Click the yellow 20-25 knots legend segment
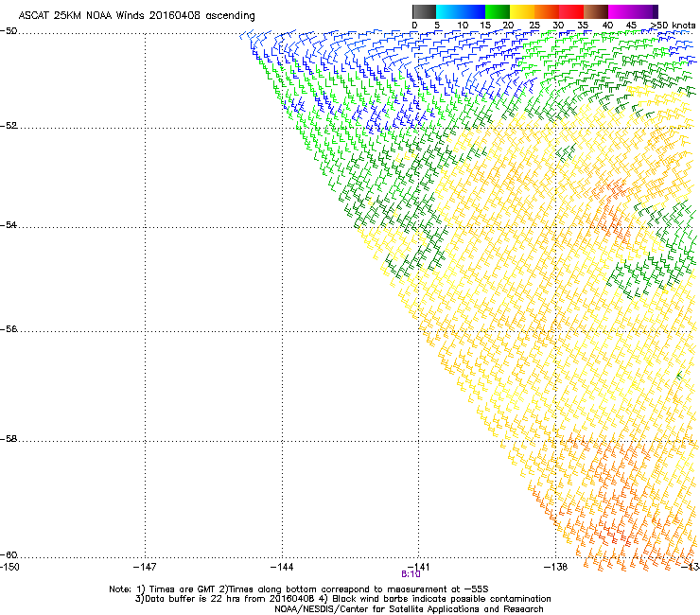Viewport: 700px width, 615px height. (522, 11)
